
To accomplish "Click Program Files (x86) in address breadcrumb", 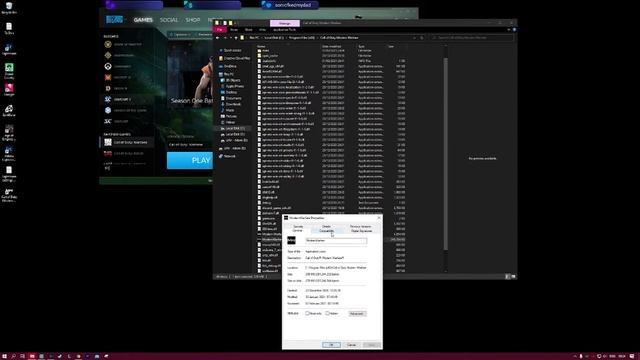I will [x=303, y=38].
